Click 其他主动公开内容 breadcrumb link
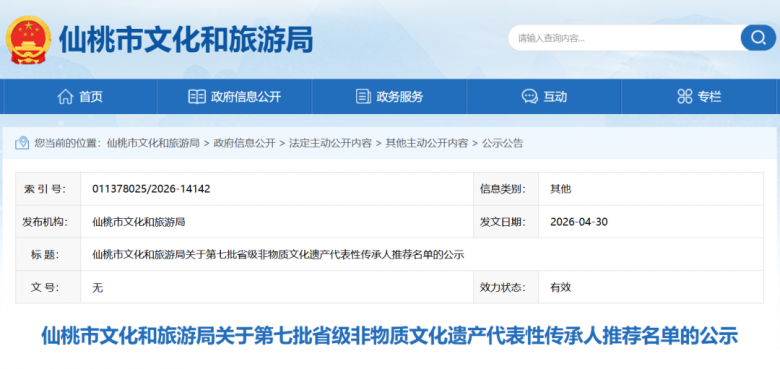The height and width of the screenshot is (369, 780). pos(427,143)
